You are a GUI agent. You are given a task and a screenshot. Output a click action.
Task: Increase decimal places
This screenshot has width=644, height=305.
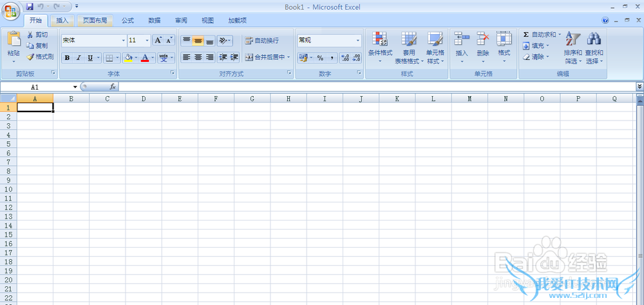click(x=345, y=58)
